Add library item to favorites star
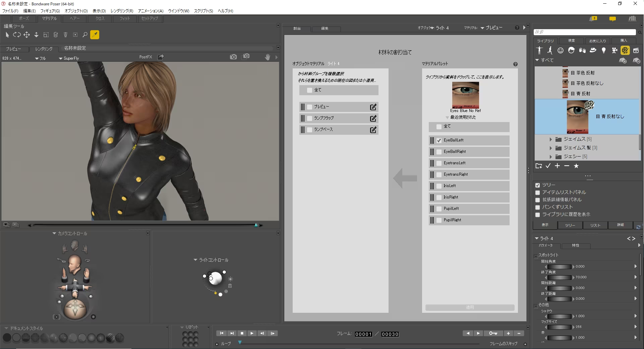Screen dimensions: 644x349 (x=576, y=166)
